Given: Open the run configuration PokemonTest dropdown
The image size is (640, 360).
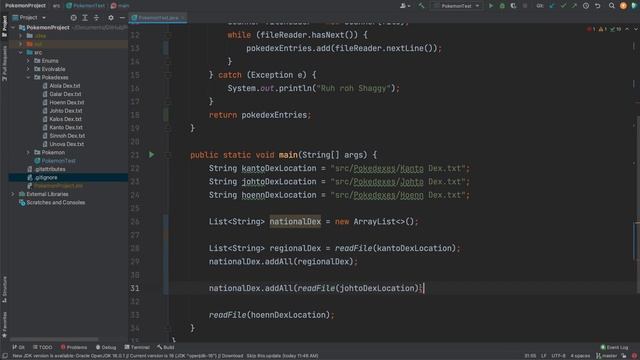Looking at the screenshot, I should (457, 6).
